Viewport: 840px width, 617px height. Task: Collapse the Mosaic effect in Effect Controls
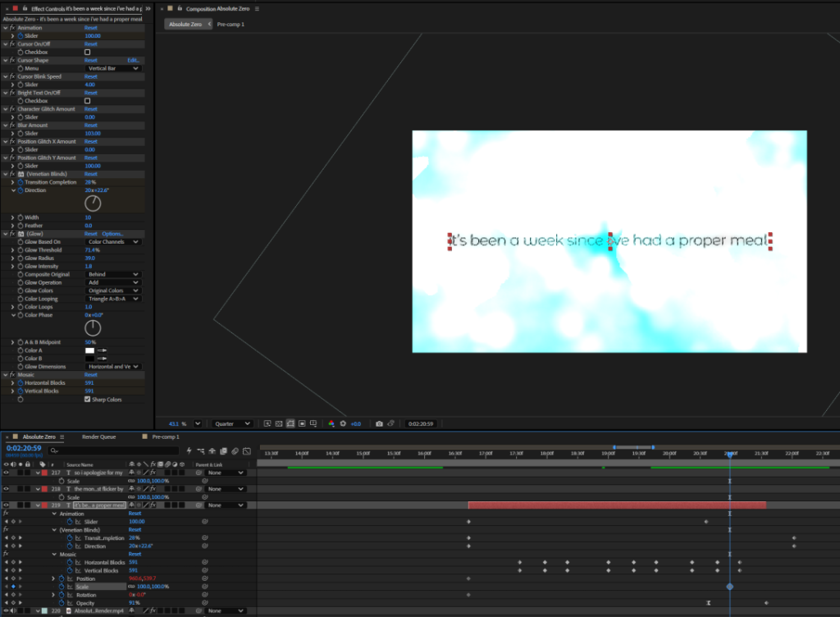(x=6, y=375)
